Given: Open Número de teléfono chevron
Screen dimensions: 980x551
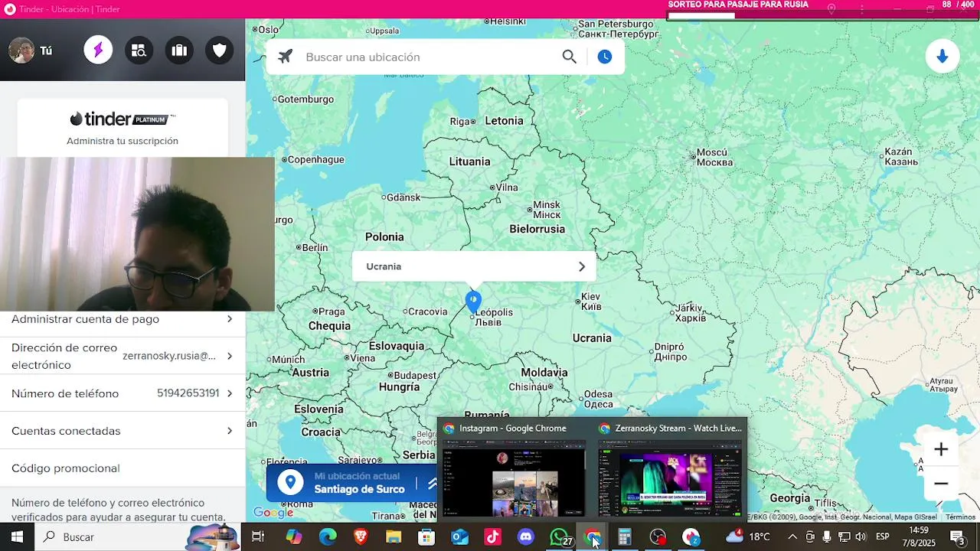Looking at the screenshot, I should click(229, 393).
